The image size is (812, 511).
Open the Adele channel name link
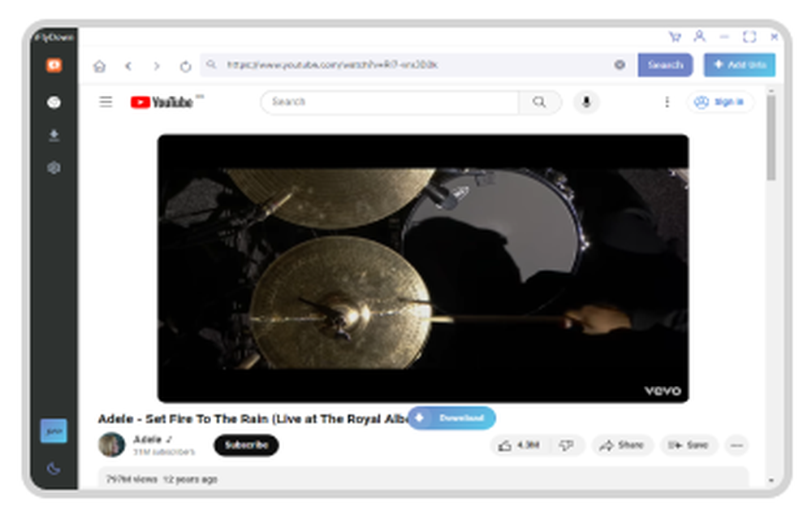(148, 440)
